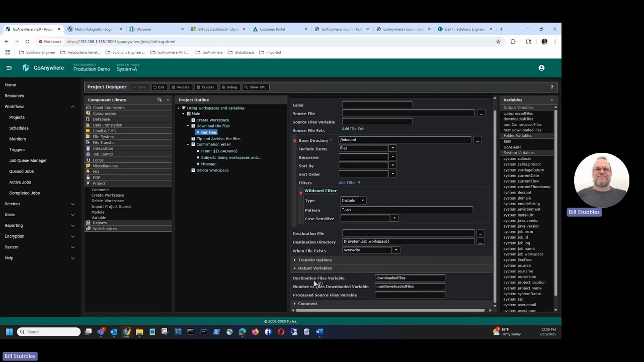
Task: Click the Cloud Connectors cloud icon
Action: coord(88,108)
